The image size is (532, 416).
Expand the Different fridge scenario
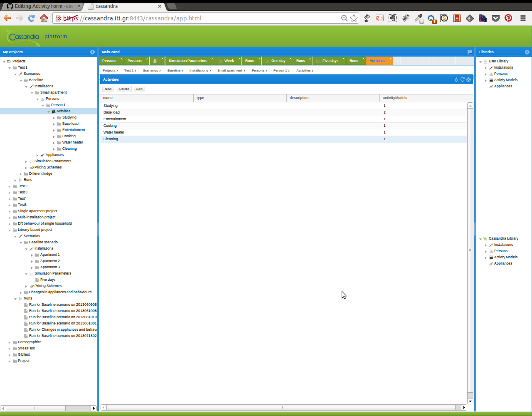coord(21,174)
